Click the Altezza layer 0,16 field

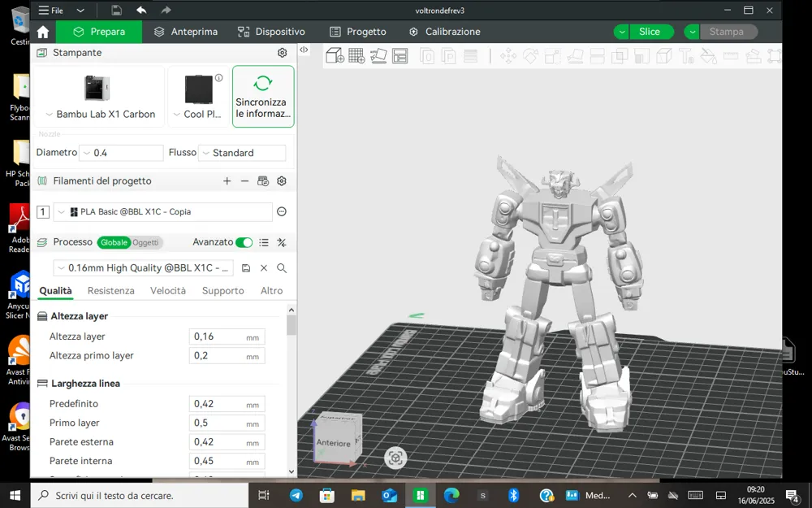click(227, 336)
